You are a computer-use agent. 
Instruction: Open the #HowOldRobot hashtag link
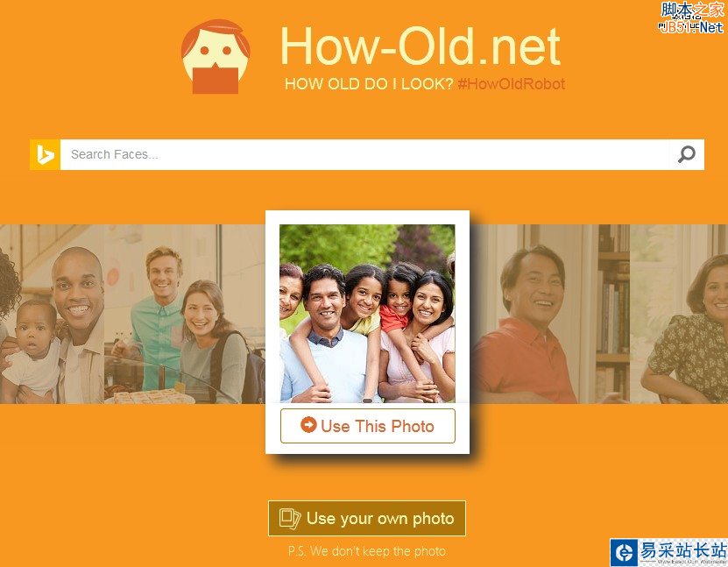click(512, 84)
